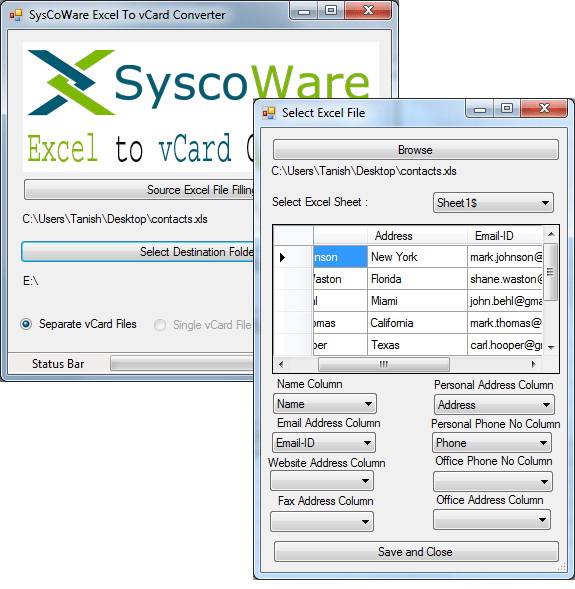Click the contacts.xls path in Select Excel File
The image size is (575, 589).
click(x=364, y=171)
